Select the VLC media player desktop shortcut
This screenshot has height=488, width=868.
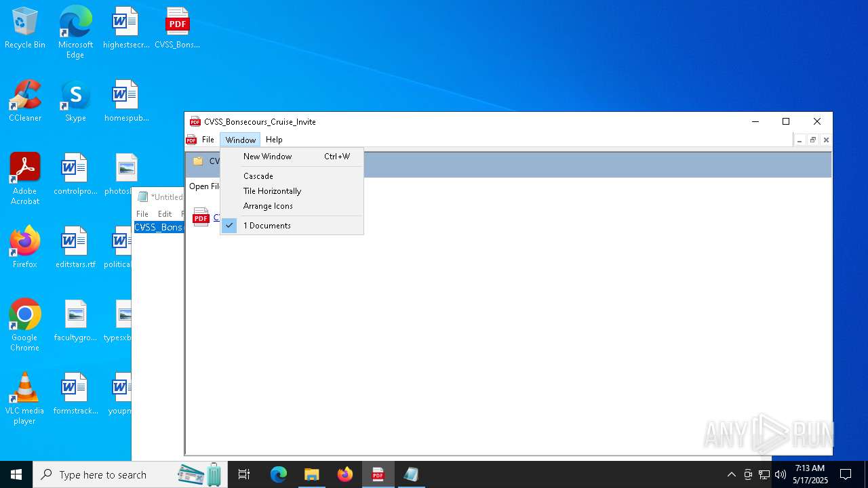point(25,399)
